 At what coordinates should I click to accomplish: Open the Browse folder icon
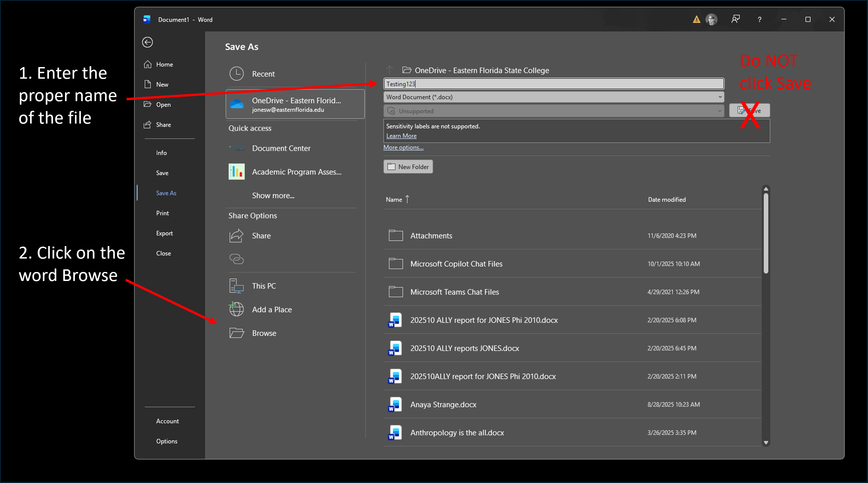236,333
